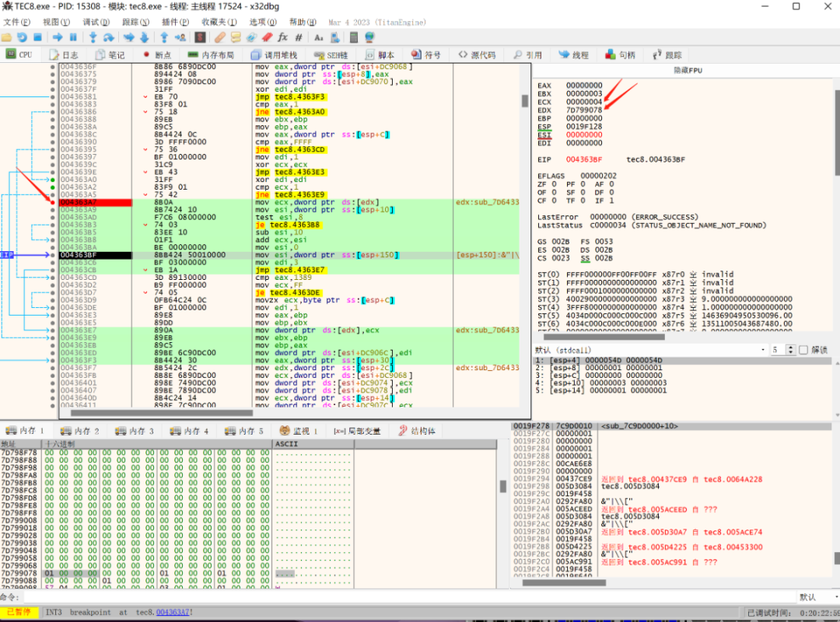Follow the 004363A7 link in status bar
This screenshot has height=622, width=840.
(x=173, y=612)
